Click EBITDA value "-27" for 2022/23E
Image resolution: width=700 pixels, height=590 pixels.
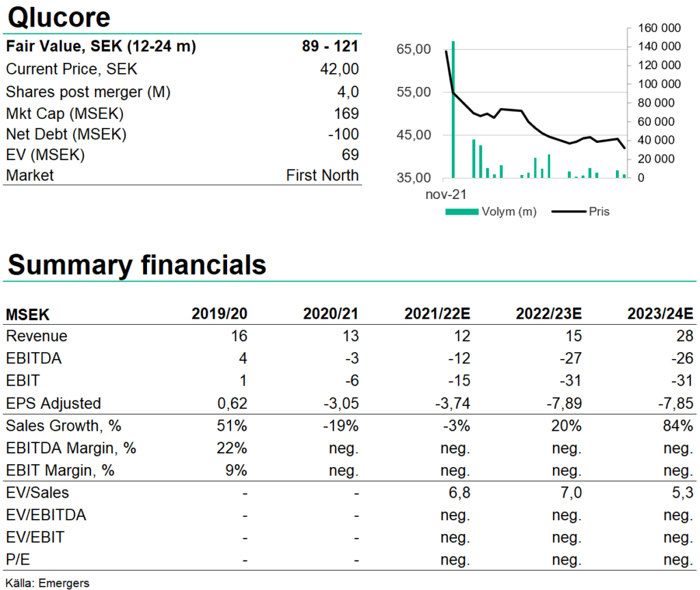(x=571, y=358)
